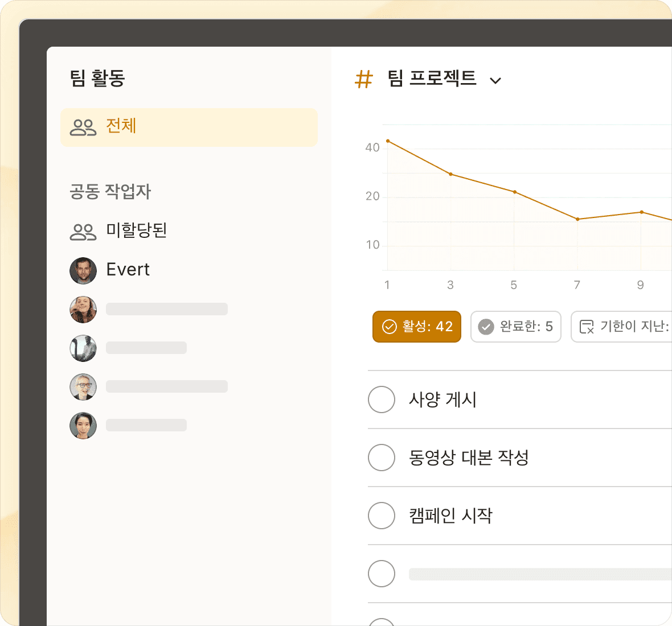Click Evert's profile avatar
The height and width of the screenshot is (626, 672).
pyautogui.click(x=83, y=270)
